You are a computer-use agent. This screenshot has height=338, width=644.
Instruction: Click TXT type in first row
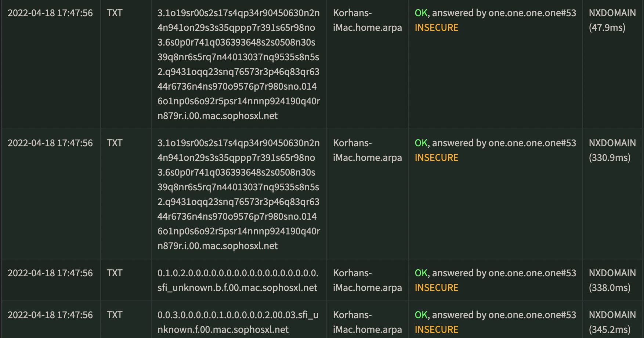tap(115, 13)
